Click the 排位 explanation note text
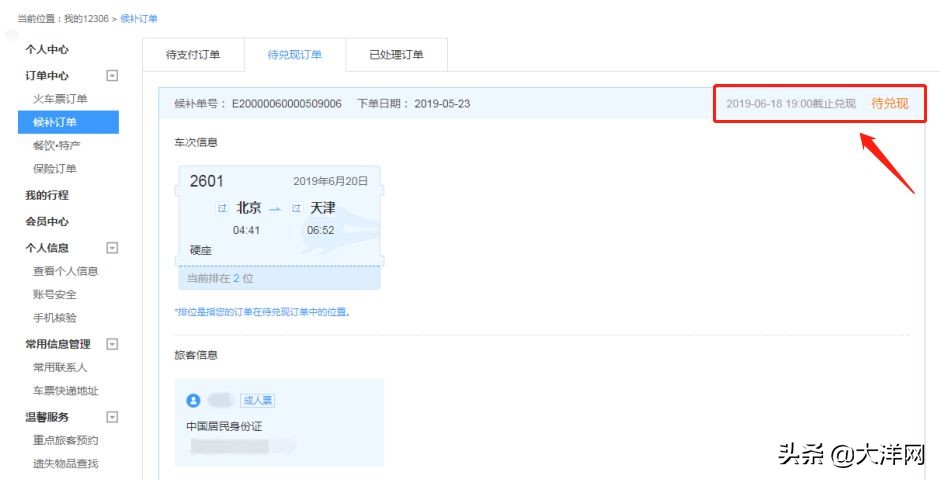 pos(263,312)
